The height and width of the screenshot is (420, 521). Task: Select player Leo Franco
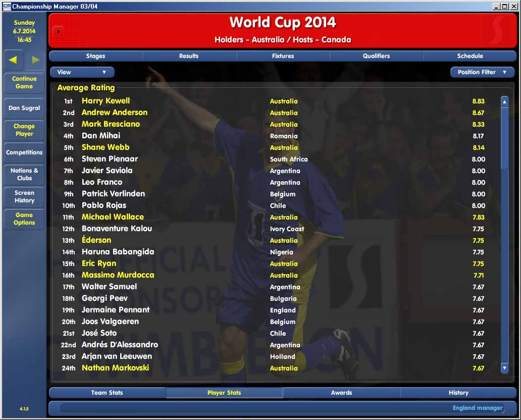pyautogui.click(x=102, y=182)
